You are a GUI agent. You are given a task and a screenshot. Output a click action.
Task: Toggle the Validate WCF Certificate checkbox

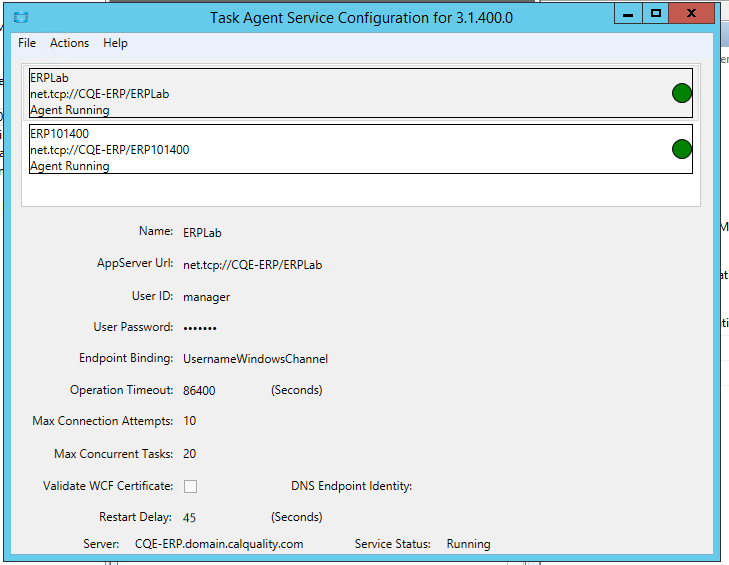[190, 486]
